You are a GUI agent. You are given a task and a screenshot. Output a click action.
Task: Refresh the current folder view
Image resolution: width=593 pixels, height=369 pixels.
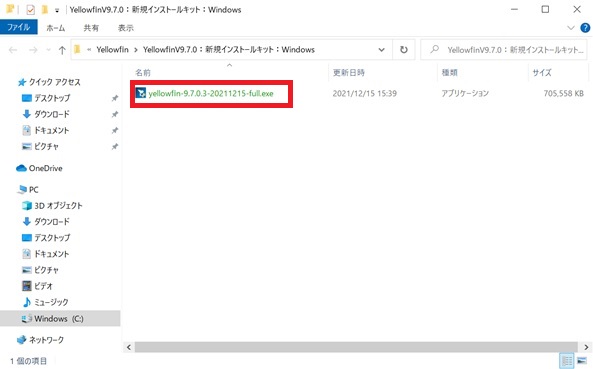point(404,50)
